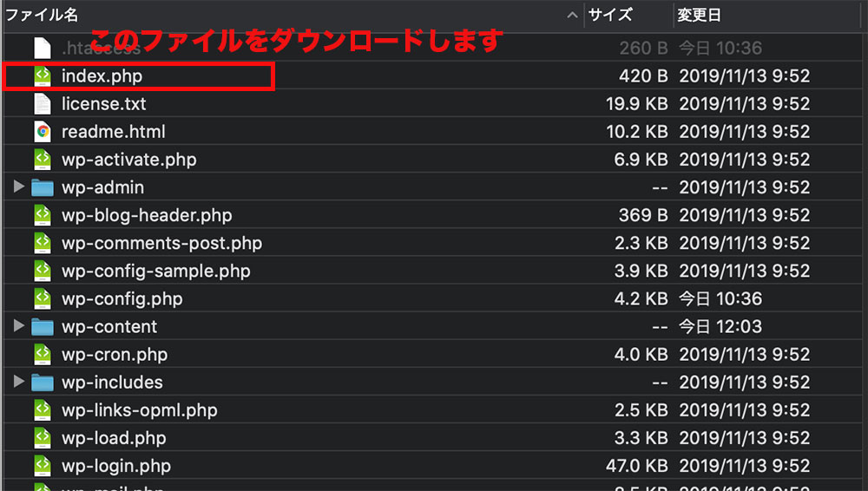This screenshot has height=491, width=868.
Task: Click the 420 B size of index.php
Action: pyautogui.click(x=643, y=75)
